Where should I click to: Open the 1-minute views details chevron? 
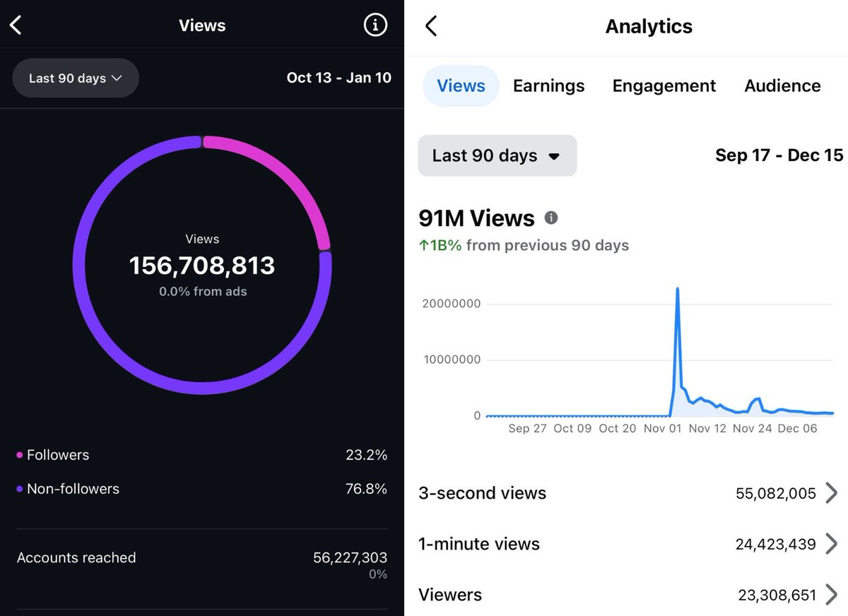(x=832, y=544)
